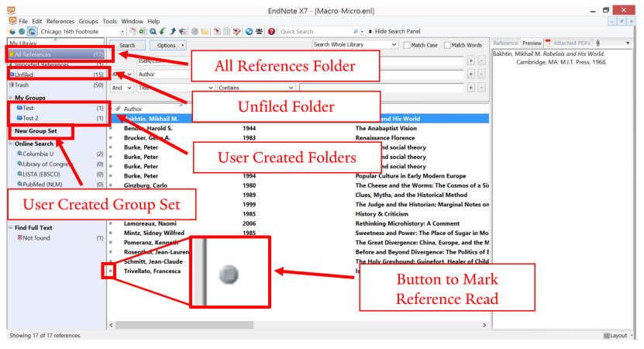Switch to the Reference tab

pos(505,43)
